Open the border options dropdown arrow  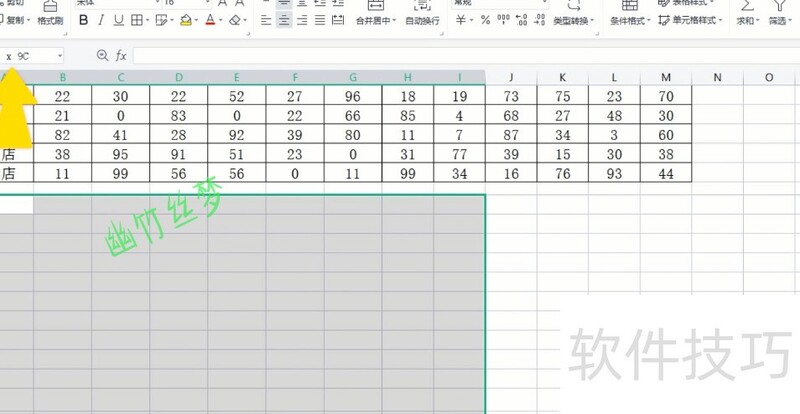[x=147, y=21]
